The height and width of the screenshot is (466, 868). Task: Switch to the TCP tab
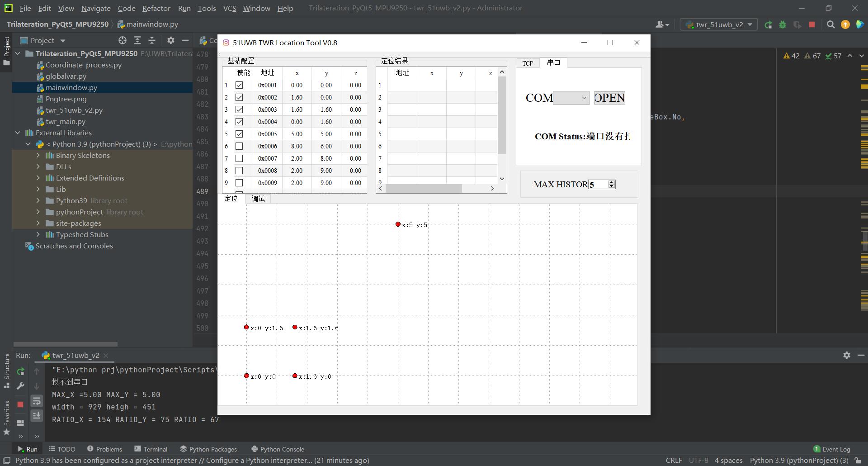[x=528, y=63]
